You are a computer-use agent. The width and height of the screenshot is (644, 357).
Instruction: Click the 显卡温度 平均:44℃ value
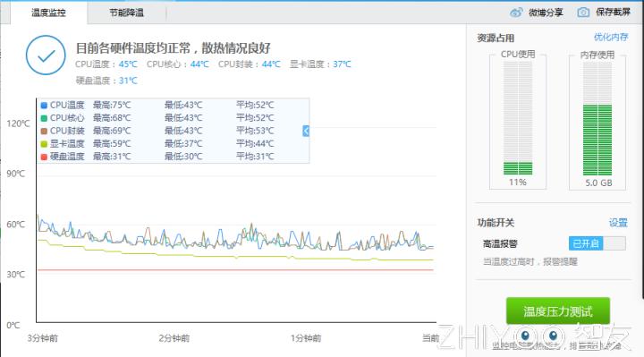click(255, 144)
